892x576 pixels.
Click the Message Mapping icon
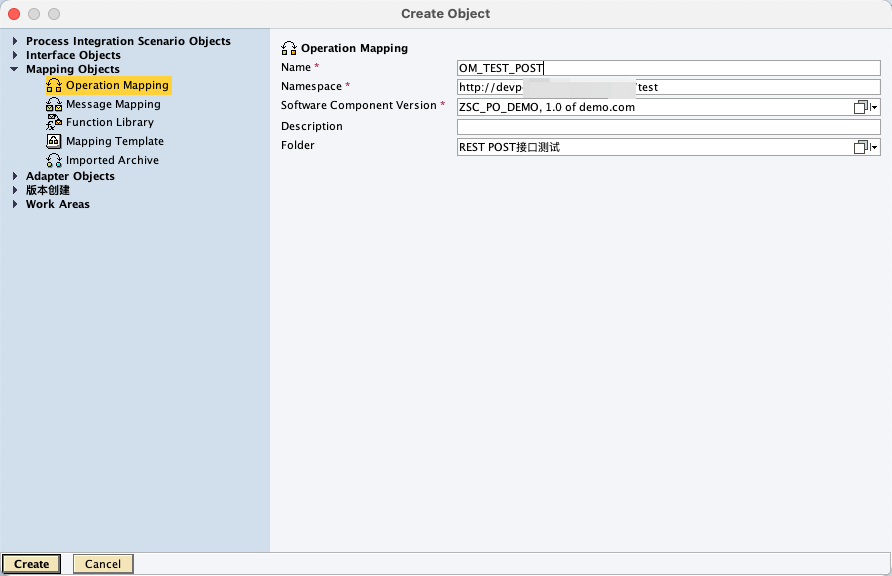[54, 104]
